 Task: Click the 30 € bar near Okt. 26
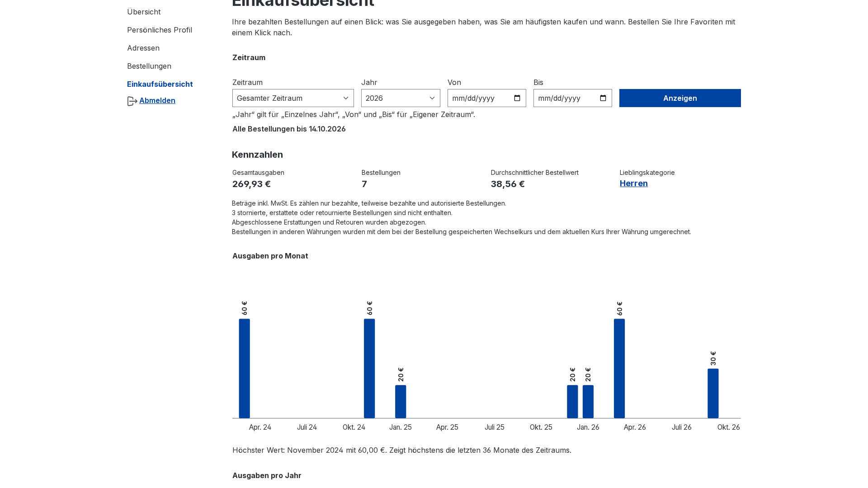point(713,393)
